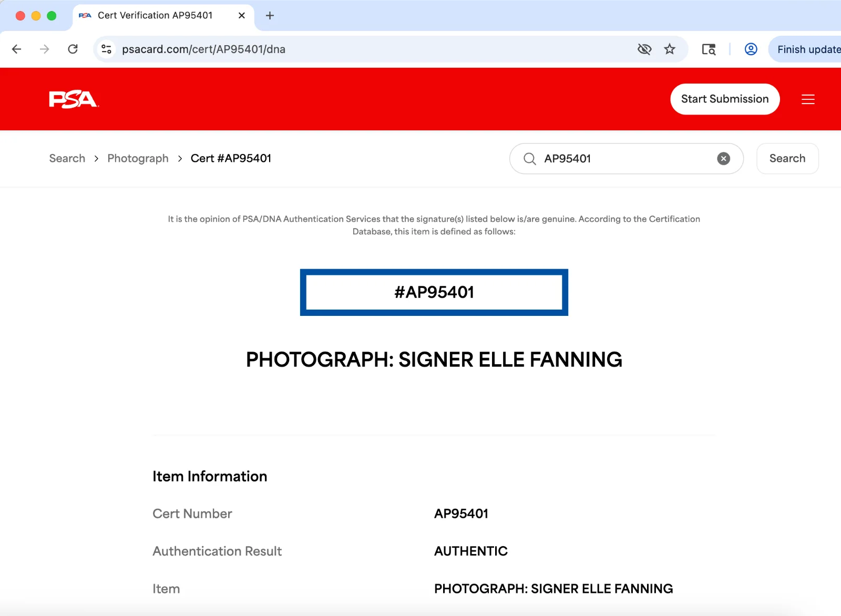Click the browser forward arrow
Image resolution: width=841 pixels, height=616 pixels.
coord(45,49)
